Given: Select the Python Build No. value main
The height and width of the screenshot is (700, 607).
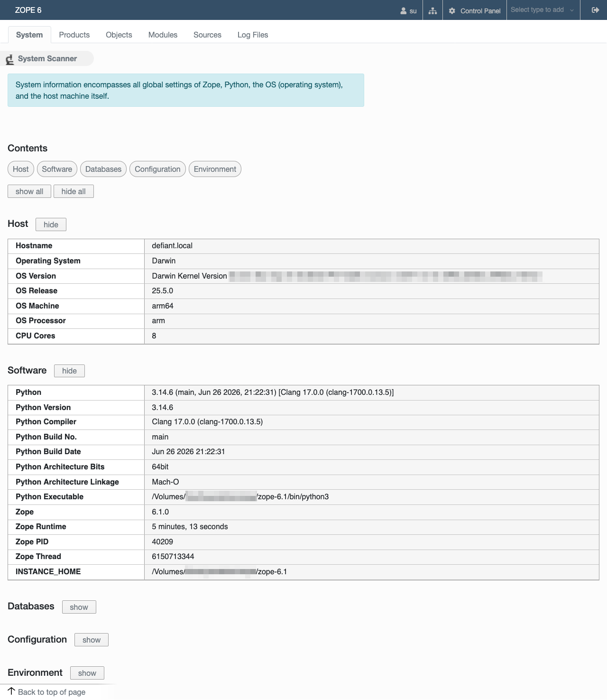Looking at the screenshot, I should [160, 437].
